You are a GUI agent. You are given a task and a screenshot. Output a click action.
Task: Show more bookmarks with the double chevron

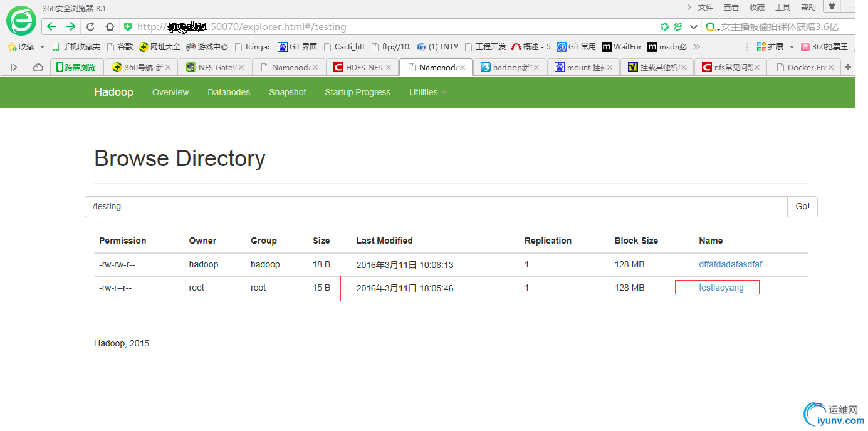pos(696,47)
